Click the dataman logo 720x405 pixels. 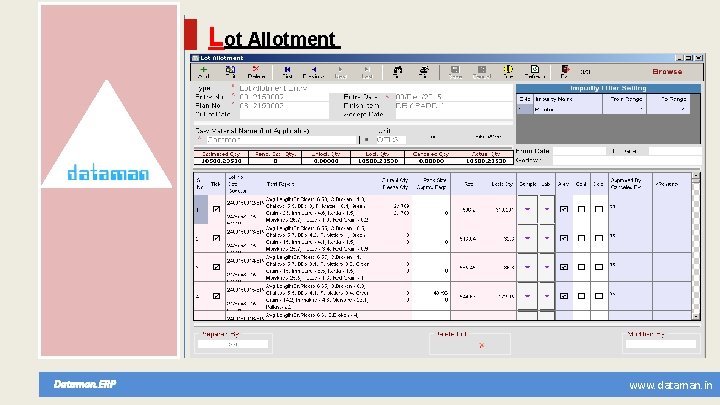[108, 173]
